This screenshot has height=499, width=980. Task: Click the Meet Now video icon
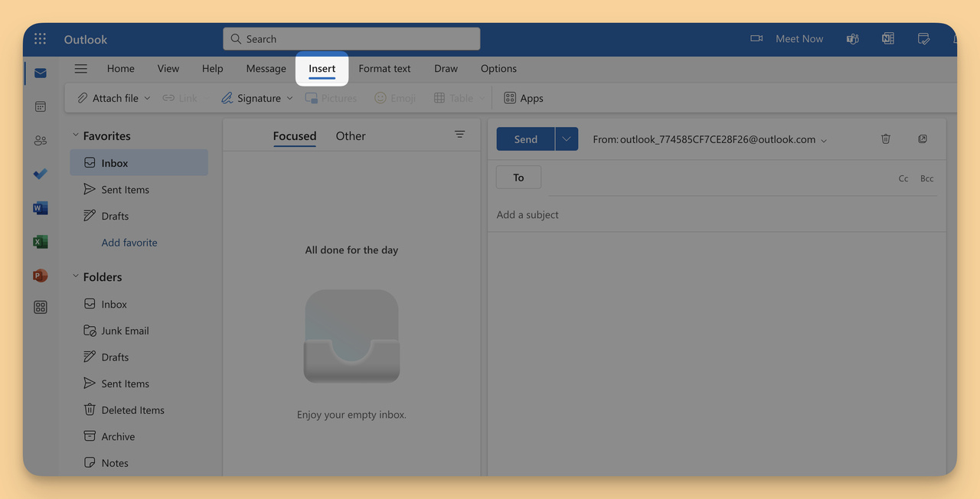click(756, 38)
